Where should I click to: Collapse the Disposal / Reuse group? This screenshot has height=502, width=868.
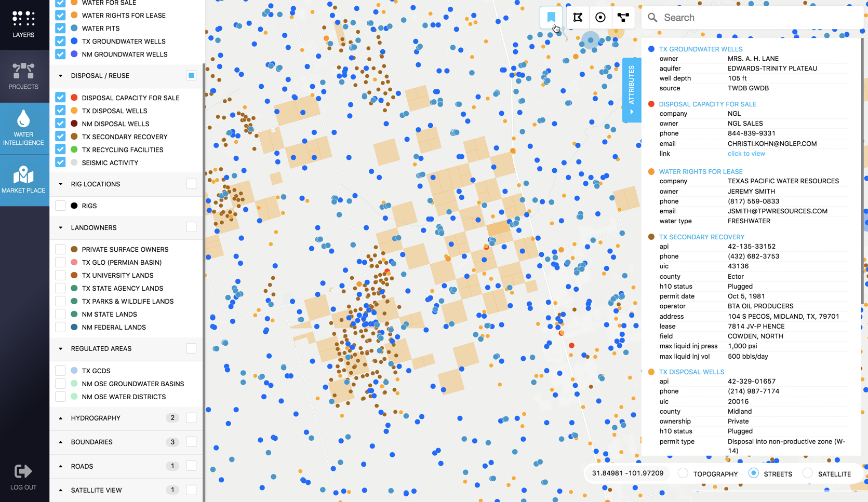click(61, 76)
